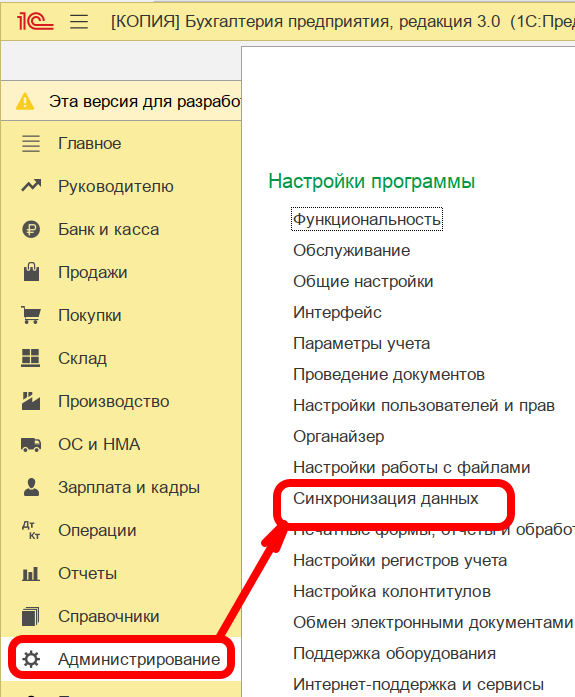The height and width of the screenshot is (697, 575).
Task: Click the ОС и НМА truck icon
Action: (x=31, y=444)
